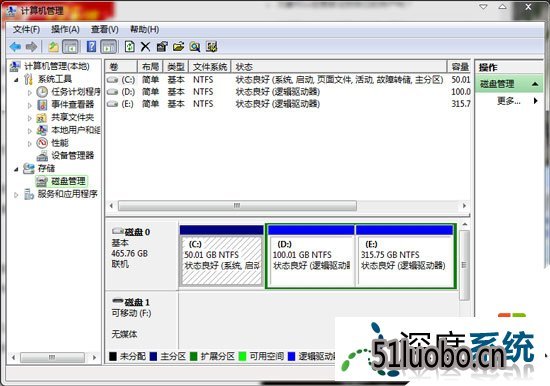
Task: Collapse the 磁盘管理 actions section arrow
Action: pos(535,84)
